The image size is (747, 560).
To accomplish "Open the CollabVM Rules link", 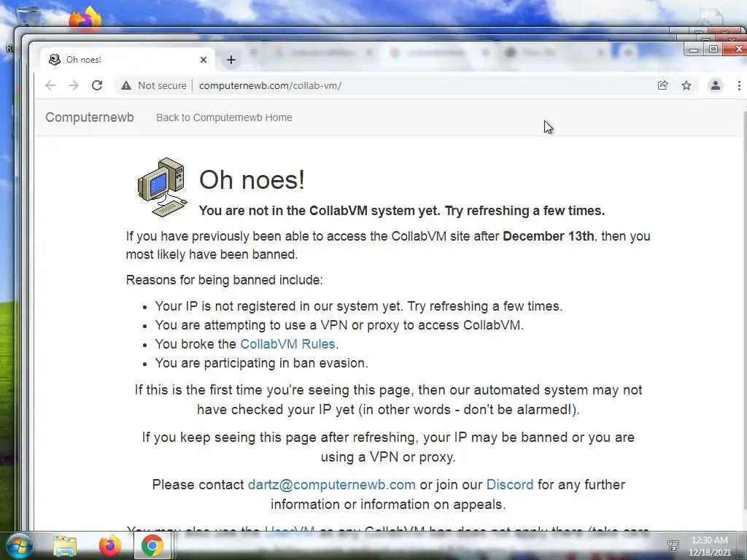I will [287, 344].
